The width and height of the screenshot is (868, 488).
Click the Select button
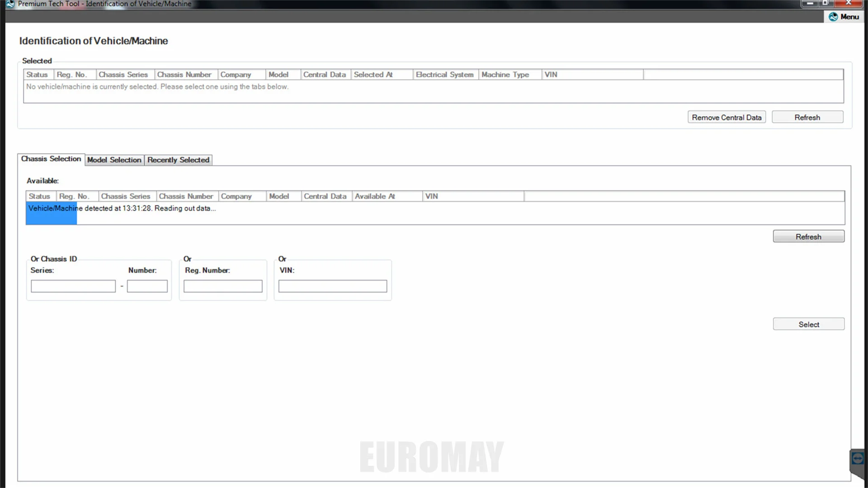point(808,324)
